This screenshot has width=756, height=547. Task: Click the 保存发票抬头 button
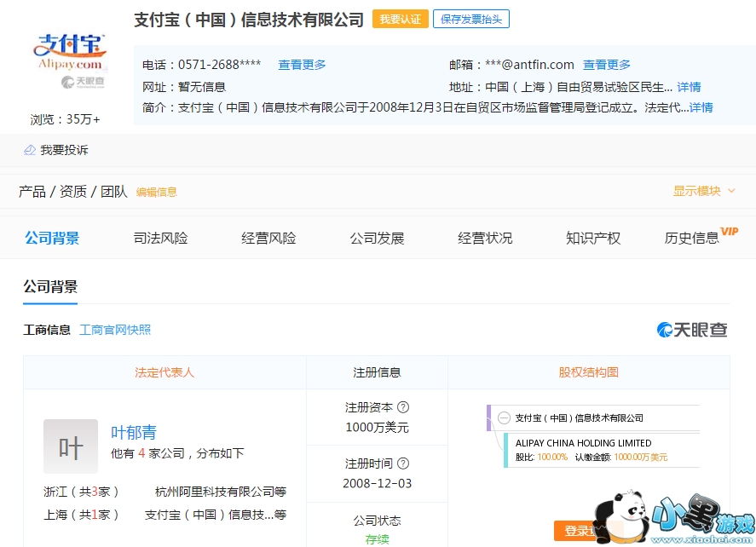(x=470, y=19)
